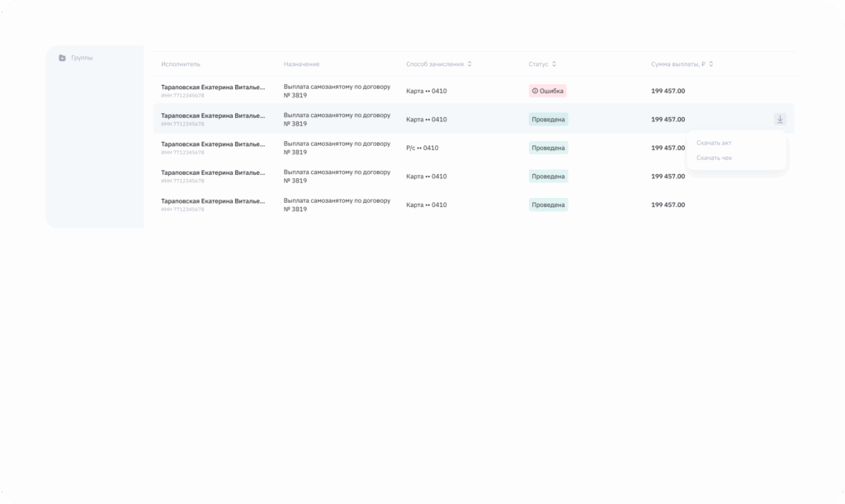
Task: Sort table by Статус column header text
Action: pos(538,64)
